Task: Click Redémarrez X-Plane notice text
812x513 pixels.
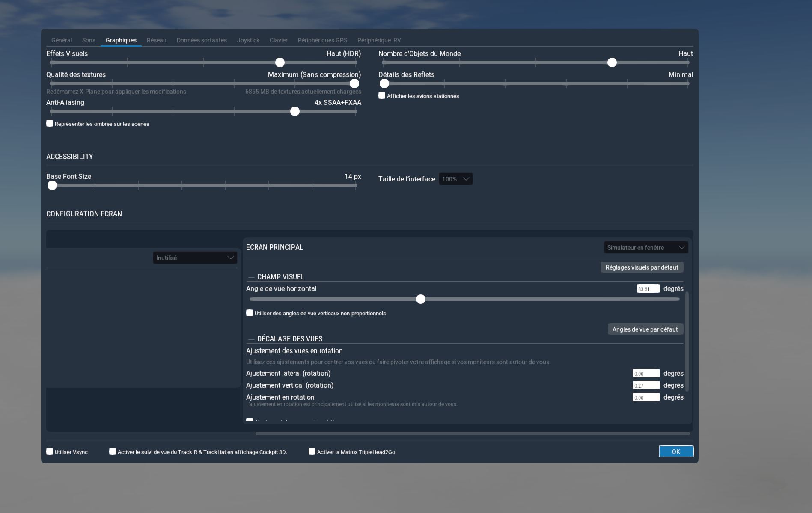Action: coord(117,92)
